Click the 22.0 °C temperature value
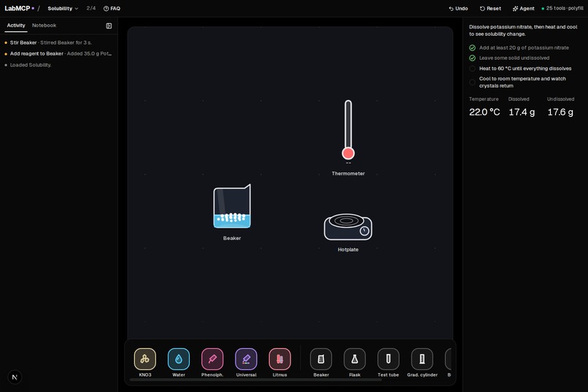The width and height of the screenshot is (588, 392). [484, 112]
